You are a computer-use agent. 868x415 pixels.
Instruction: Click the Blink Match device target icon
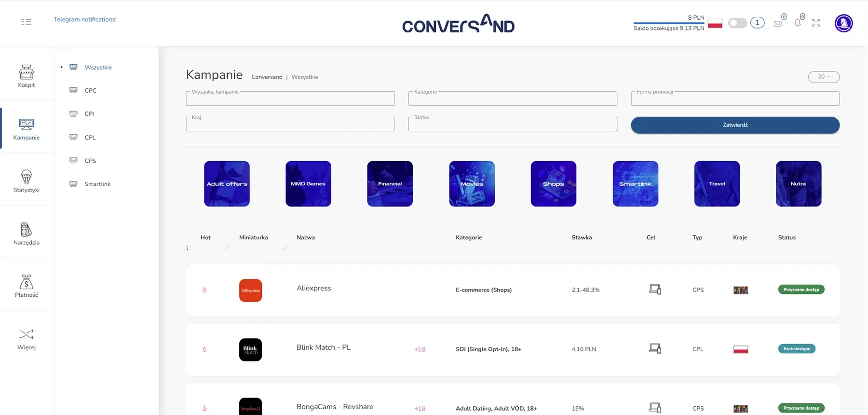[655, 348]
